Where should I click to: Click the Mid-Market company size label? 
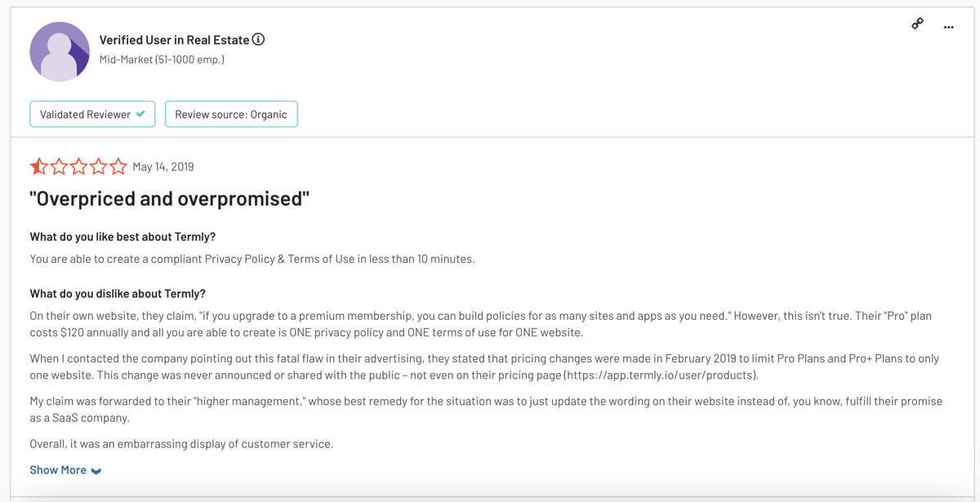coord(162,60)
